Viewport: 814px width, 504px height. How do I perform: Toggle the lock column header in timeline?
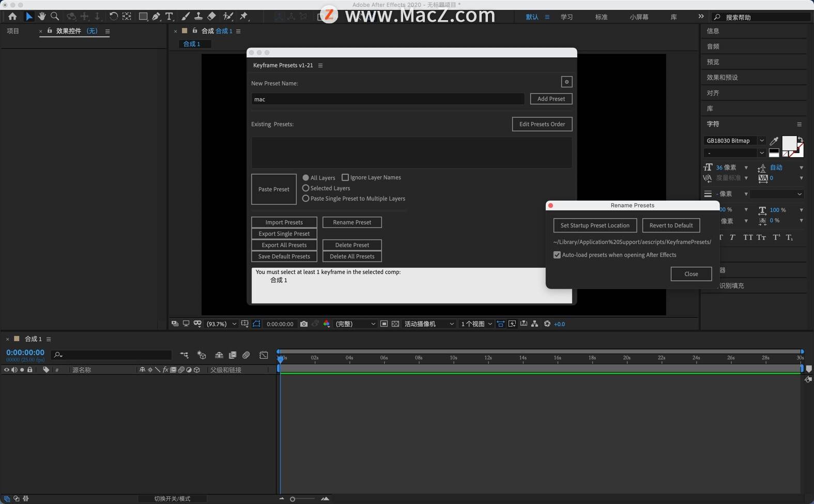[30, 370]
